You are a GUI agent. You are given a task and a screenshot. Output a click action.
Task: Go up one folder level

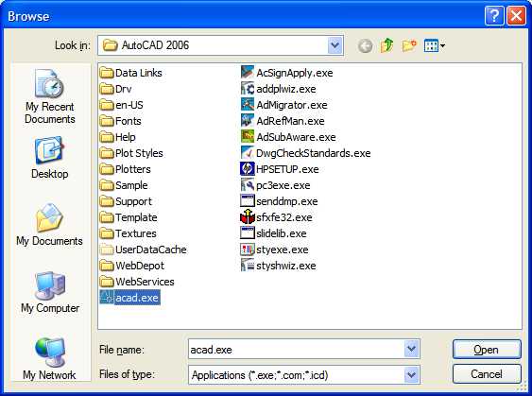click(x=387, y=45)
